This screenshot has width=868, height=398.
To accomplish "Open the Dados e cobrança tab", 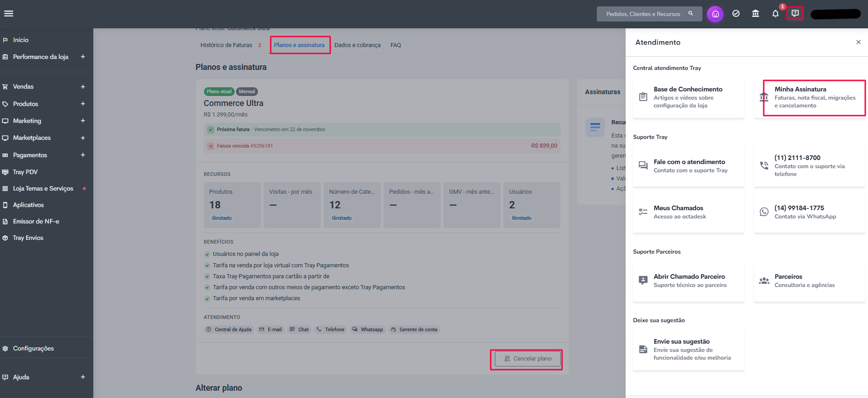I will coord(357,45).
